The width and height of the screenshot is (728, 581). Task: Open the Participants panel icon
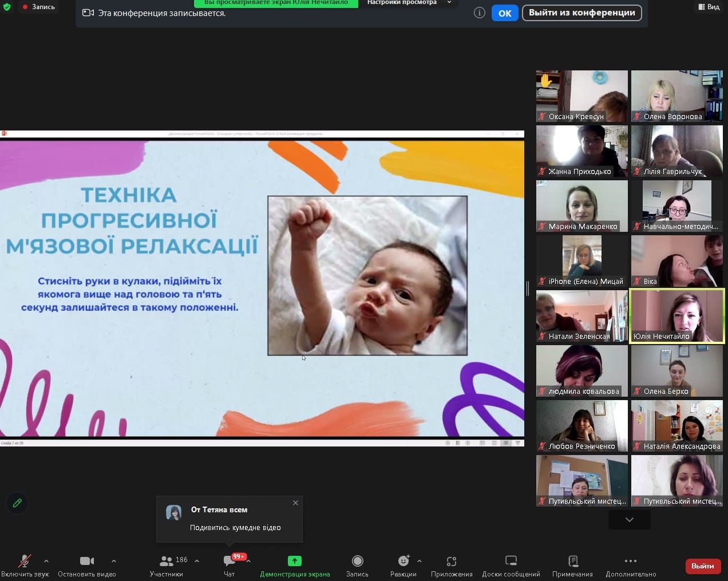point(167,561)
